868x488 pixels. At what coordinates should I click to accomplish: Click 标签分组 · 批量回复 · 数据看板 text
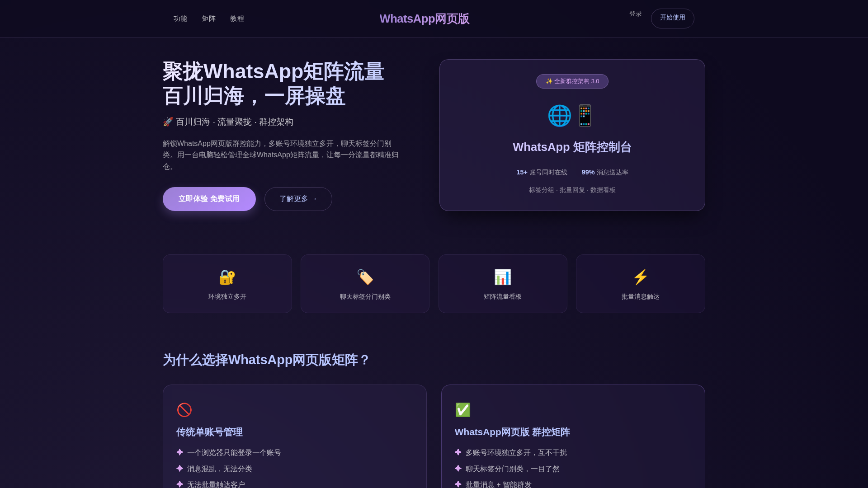tap(572, 190)
